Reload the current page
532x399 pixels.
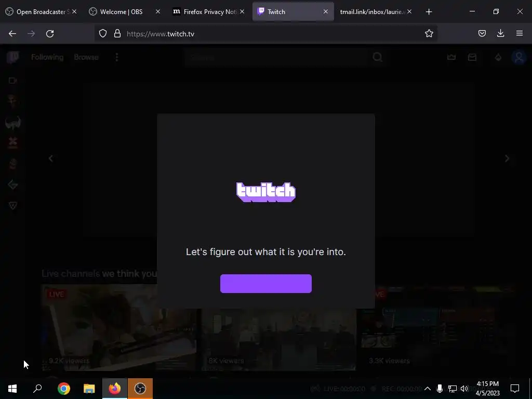coord(50,34)
